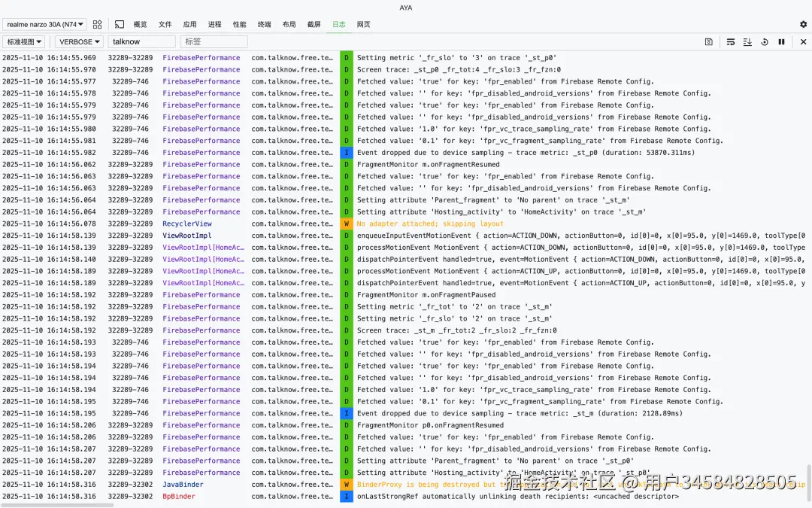Open the VERBOSE log level dropdown
Image resolution: width=812 pixels, height=508 pixels.
click(79, 42)
